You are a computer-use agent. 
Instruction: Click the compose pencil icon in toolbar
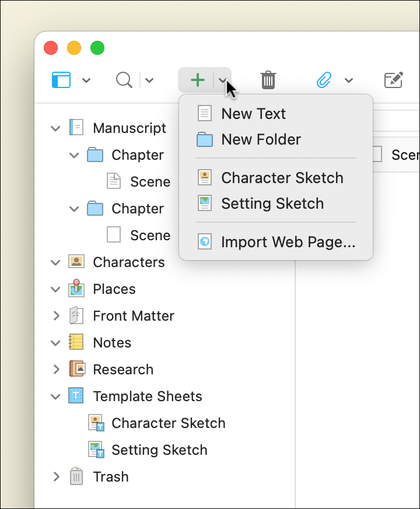tap(394, 80)
